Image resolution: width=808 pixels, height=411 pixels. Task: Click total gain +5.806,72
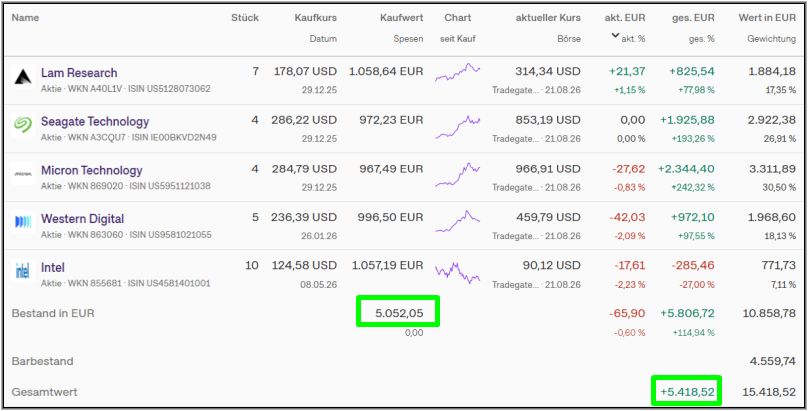687,313
